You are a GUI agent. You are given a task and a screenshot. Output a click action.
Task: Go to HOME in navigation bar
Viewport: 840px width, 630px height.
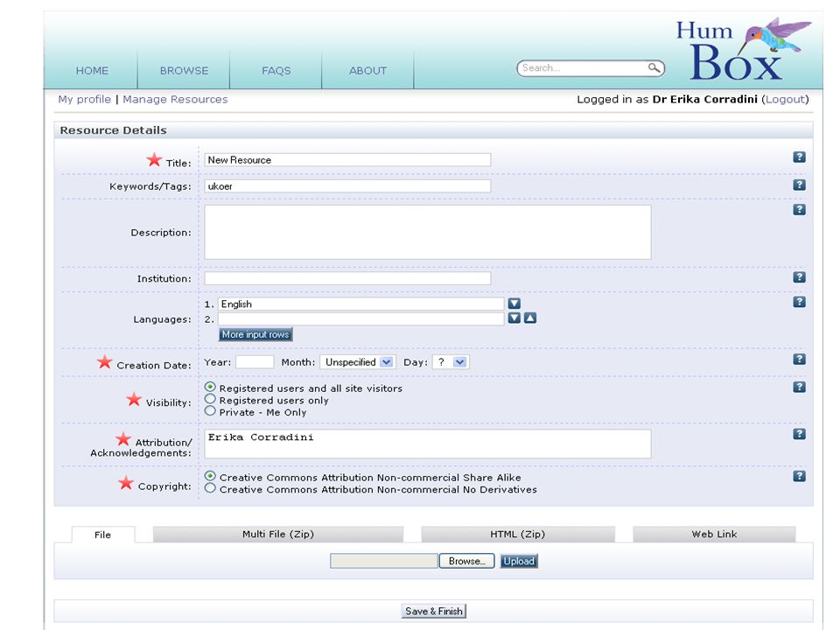92,71
